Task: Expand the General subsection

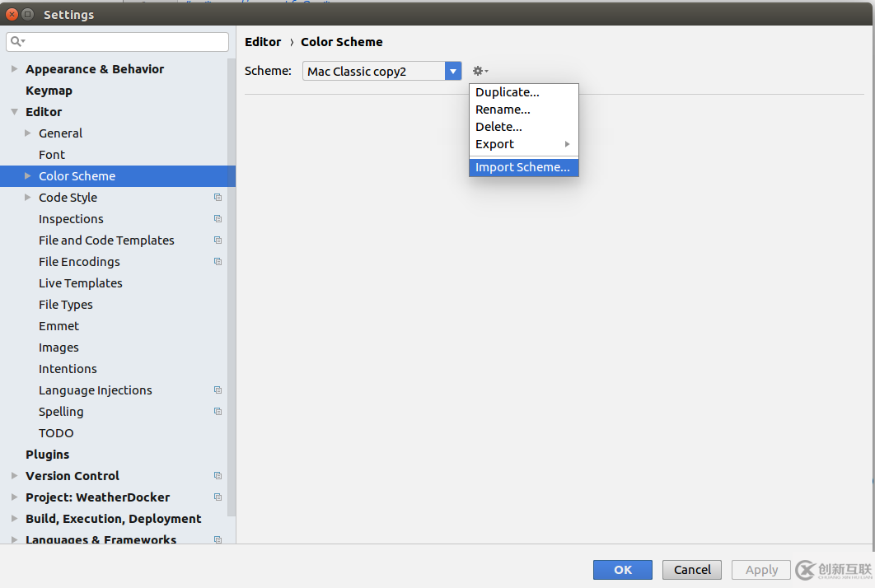Action: click(x=27, y=133)
